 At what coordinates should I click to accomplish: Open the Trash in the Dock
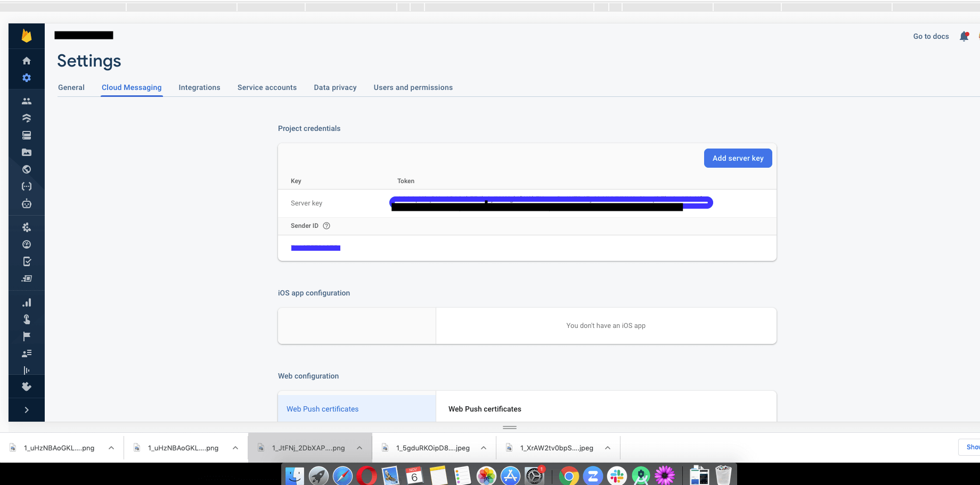click(x=723, y=475)
